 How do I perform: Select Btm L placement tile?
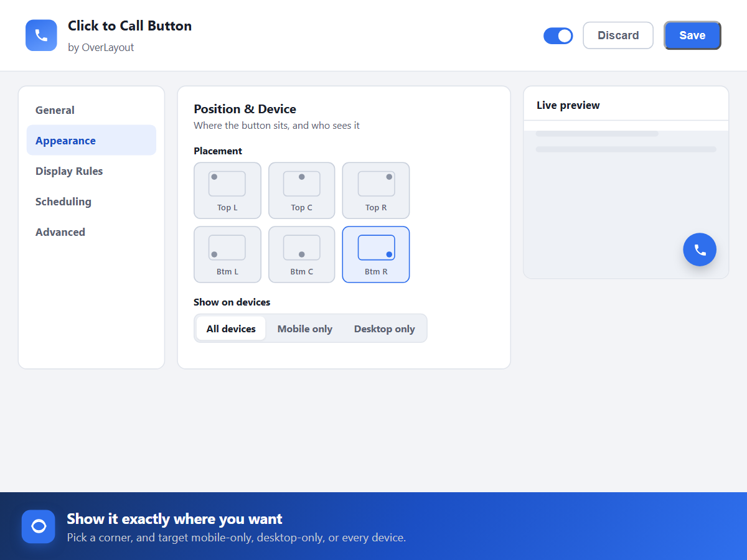click(227, 254)
